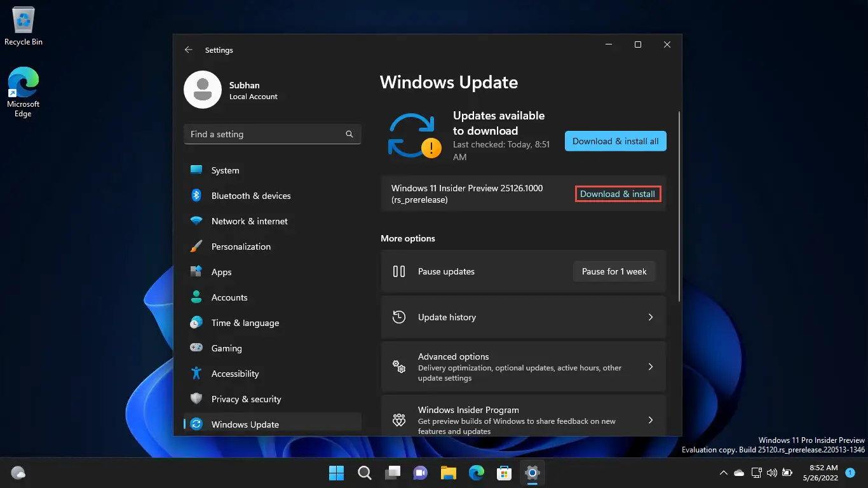Image resolution: width=868 pixels, height=488 pixels.
Task: Click the Privacy & security shield icon
Action: (x=196, y=399)
